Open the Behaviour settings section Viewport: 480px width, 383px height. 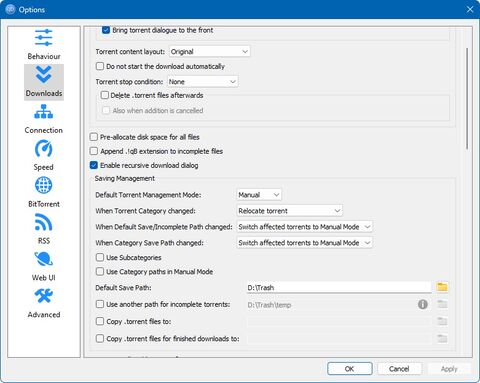[x=44, y=45]
